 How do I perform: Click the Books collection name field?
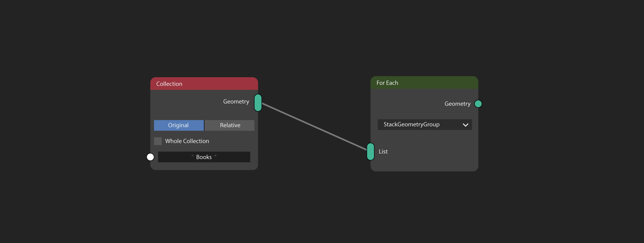[204, 157]
